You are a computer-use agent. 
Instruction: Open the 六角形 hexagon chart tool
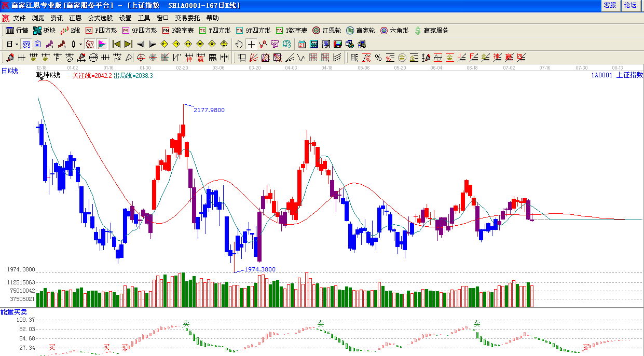coord(394,31)
